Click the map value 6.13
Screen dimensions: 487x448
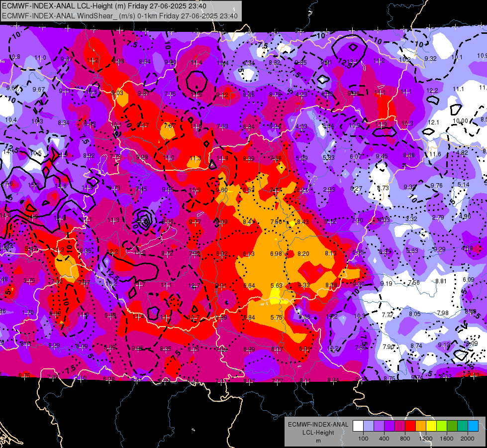249,254
